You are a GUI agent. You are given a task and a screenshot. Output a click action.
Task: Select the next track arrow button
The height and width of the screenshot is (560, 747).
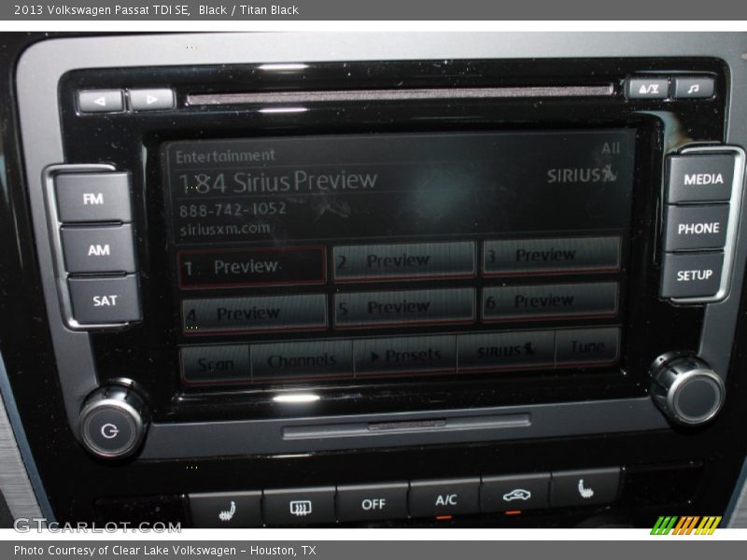[151, 99]
